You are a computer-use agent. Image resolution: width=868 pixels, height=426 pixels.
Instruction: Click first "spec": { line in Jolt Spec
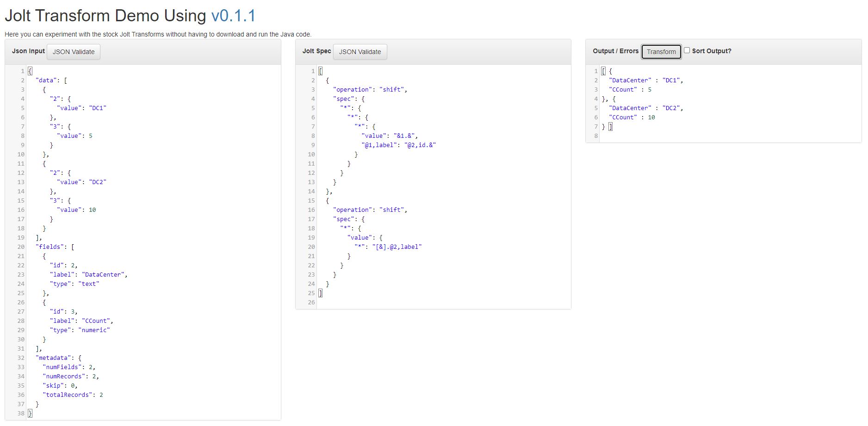coord(349,99)
